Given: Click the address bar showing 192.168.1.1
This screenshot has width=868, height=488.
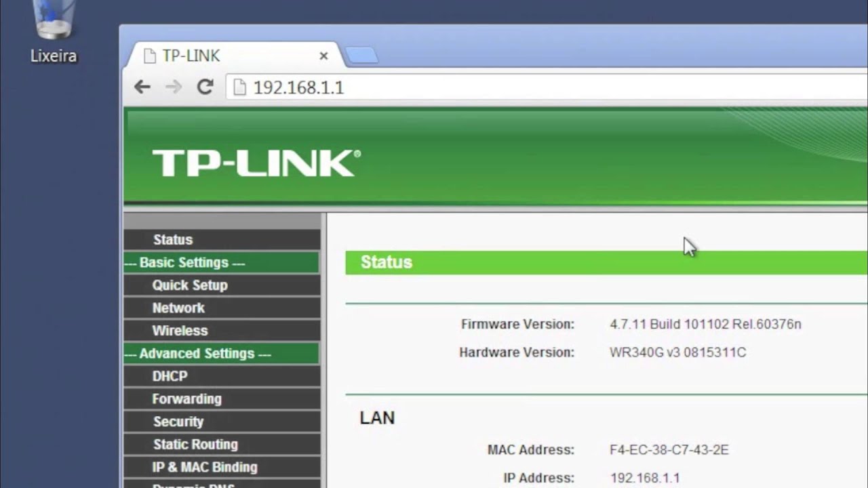Looking at the screenshot, I should [x=547, y=87].
